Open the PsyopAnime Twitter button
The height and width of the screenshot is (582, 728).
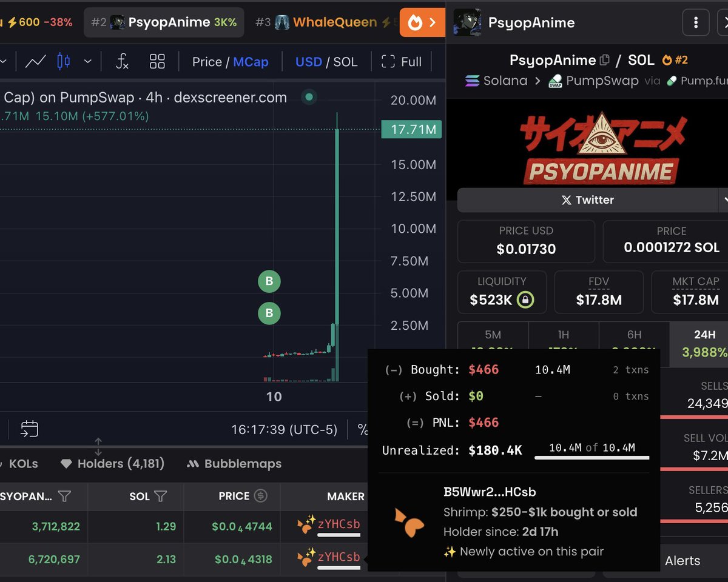(x=588, y=200)
